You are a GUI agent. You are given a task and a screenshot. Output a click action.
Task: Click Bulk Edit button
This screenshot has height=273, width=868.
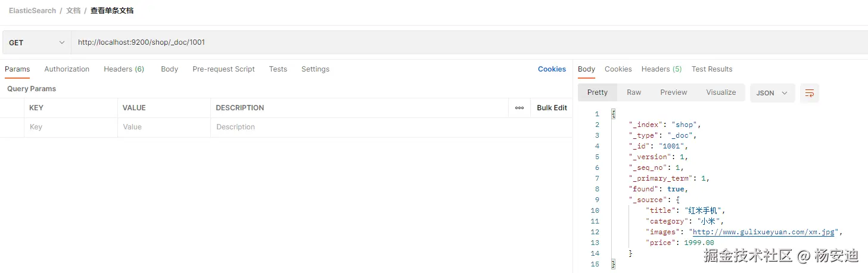tap(552, 108)
